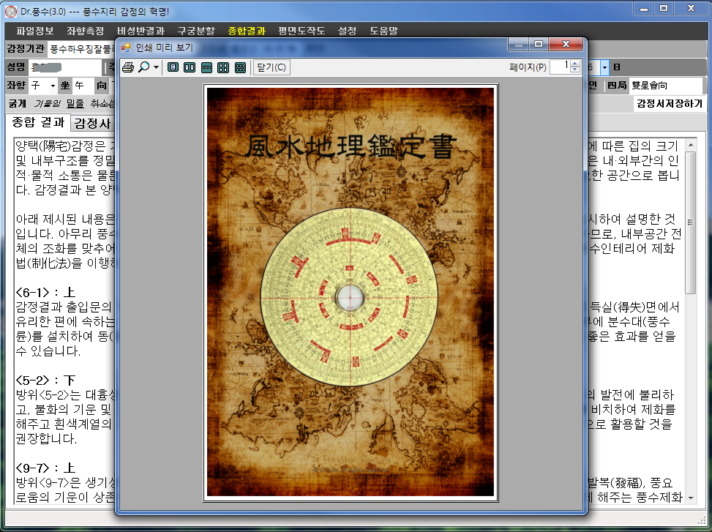Click the 닫기(C) close preview button
The width and height of the screenshot is (712, 532).
click(x=272, y=68)
